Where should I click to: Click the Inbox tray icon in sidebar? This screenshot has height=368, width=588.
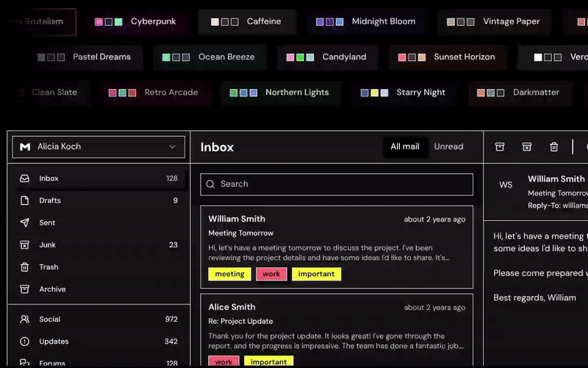click(x=24, y=178)
